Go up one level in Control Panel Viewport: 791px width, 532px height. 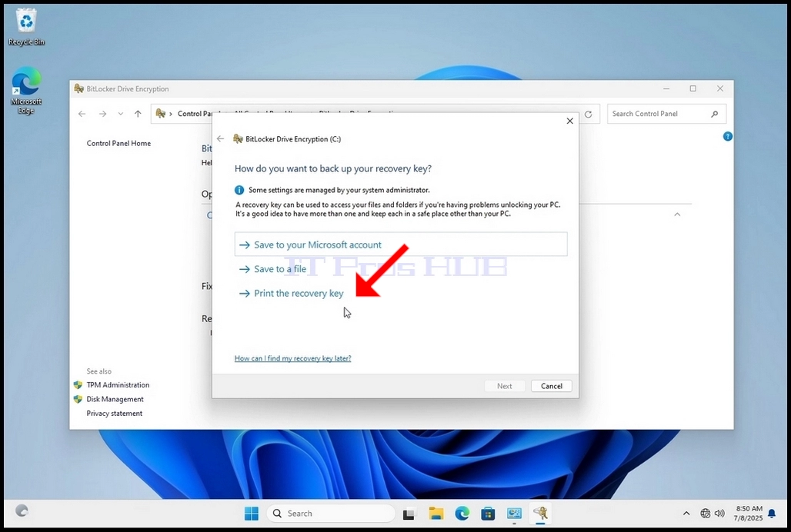click(138, 114)
